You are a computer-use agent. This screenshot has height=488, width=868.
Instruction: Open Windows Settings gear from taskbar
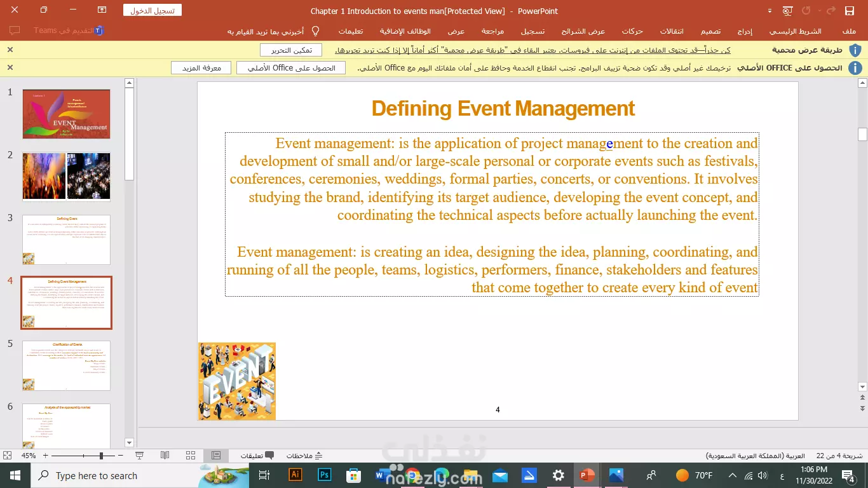coord(559,475)
